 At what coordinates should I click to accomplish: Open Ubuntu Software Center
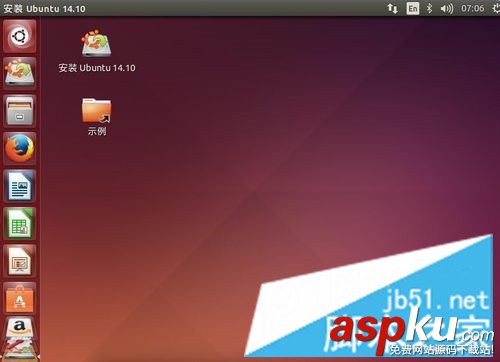[x=20, y=298]
